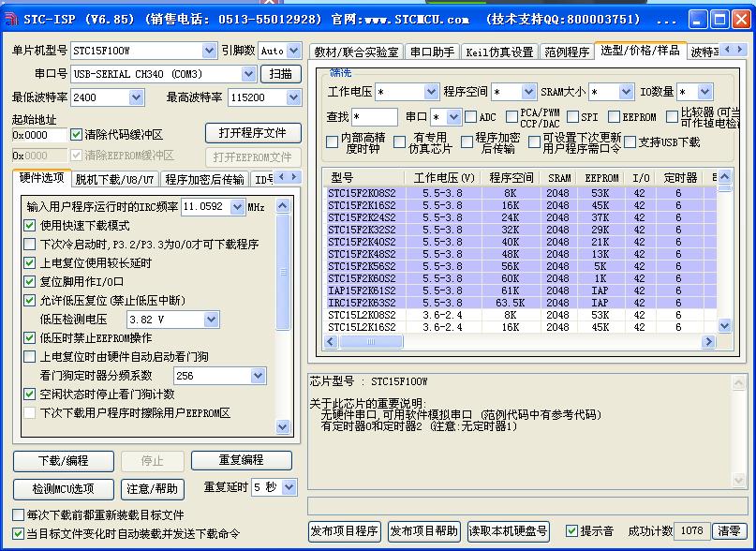The image size is (756, 551).
Task: Click 查找 search input field
Action: pos(375,117)
